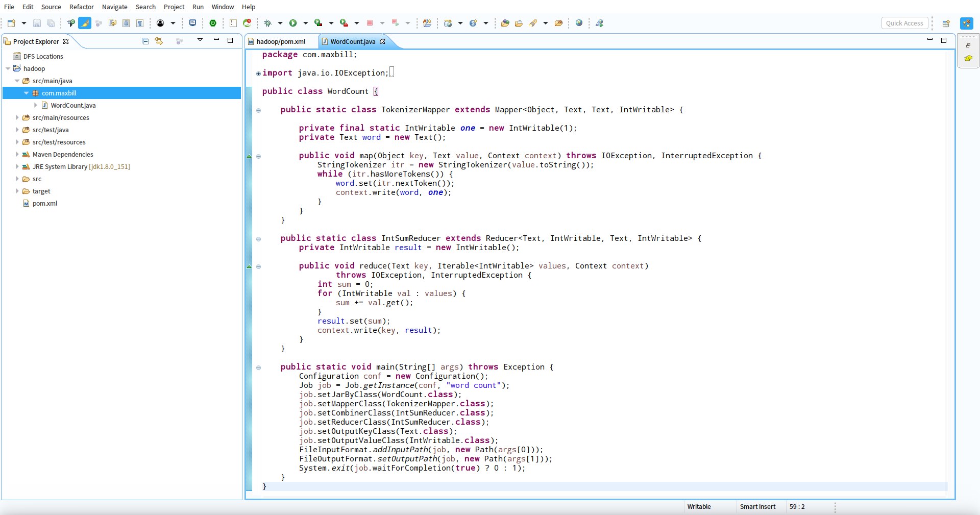The width and height of the screenshot is (980, 515).
Task: Open the External Tools dropdown arrow
Action: pyautogui.click(x=356, y=23)
